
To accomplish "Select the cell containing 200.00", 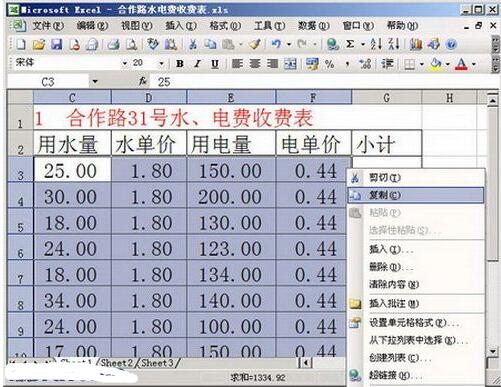I will [231, 196].
